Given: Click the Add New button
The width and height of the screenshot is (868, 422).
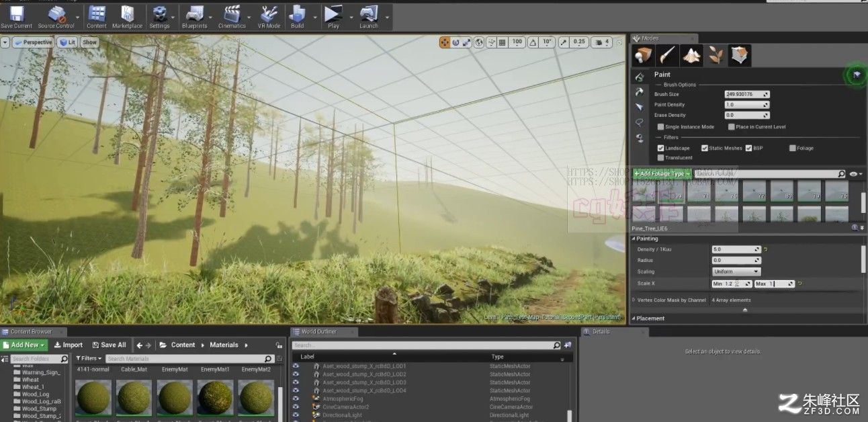Looking at the screenshot, I should click(x=25, y=345).
